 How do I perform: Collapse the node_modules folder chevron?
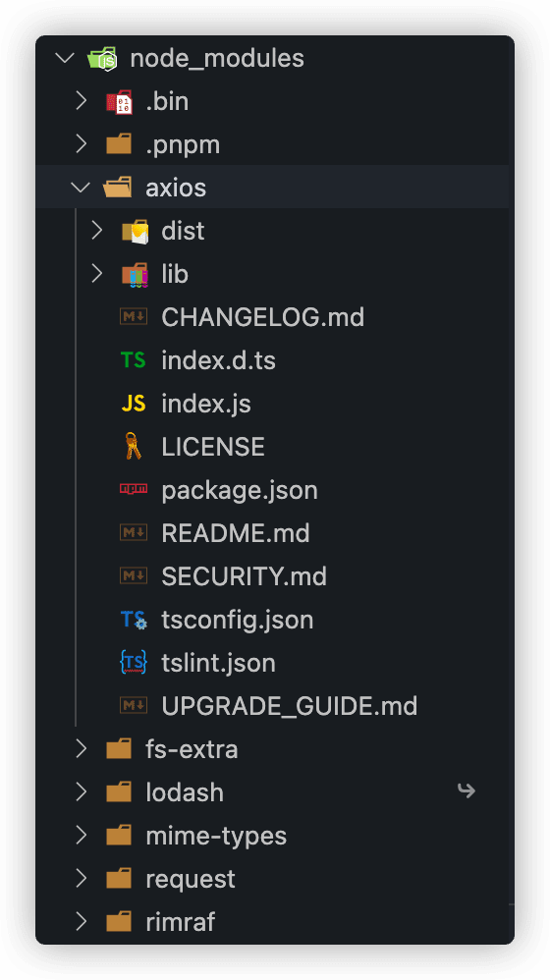tap(65, 58)
